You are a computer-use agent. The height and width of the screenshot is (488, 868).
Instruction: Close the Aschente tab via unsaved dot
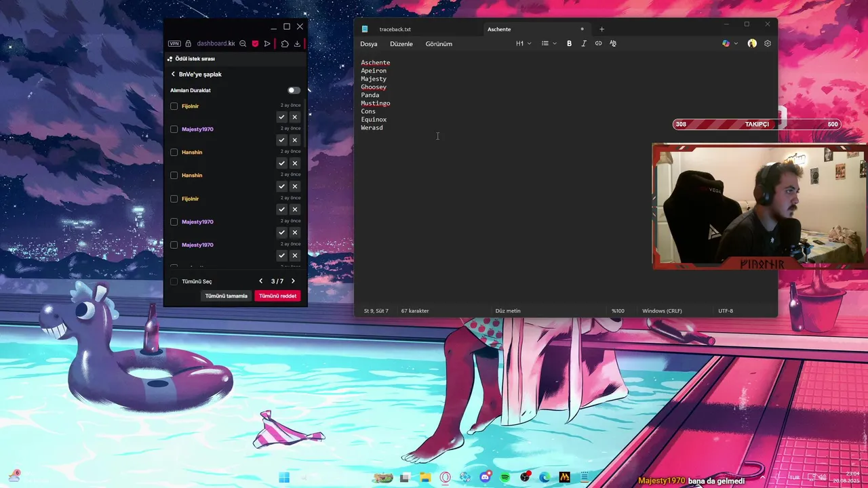click(x=582, y=29)
